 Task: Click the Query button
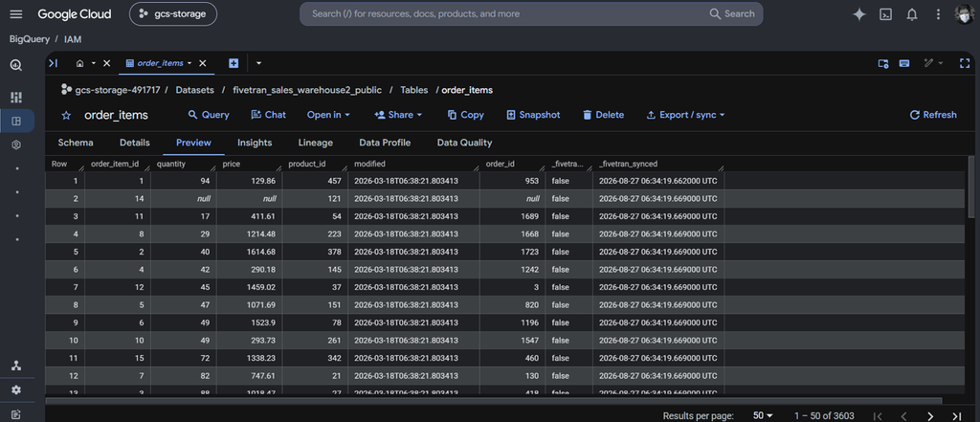coord(209,115)
